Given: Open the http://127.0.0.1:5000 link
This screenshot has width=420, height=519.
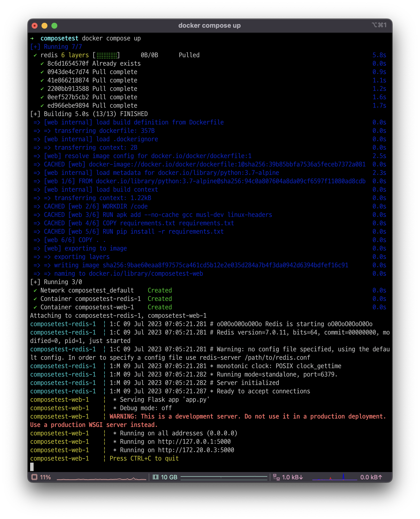Looking at the screenshot, I should pos(194,442).
